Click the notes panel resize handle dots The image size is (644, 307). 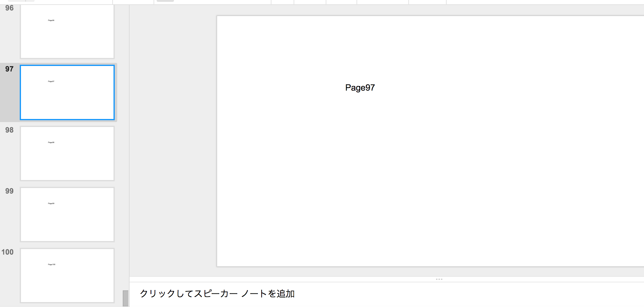tap(439, 279)
